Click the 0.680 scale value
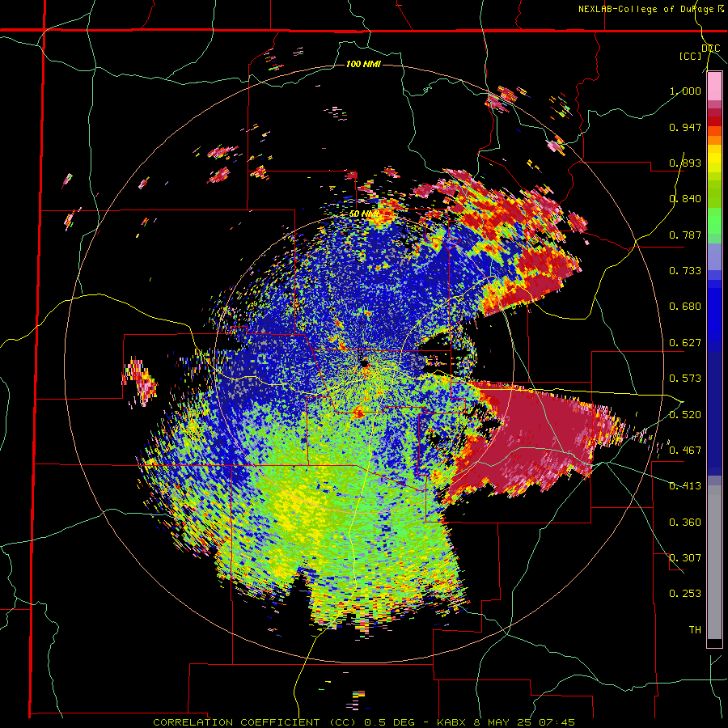The height and width of the screenshot is (728, 728). pos(685,307)
